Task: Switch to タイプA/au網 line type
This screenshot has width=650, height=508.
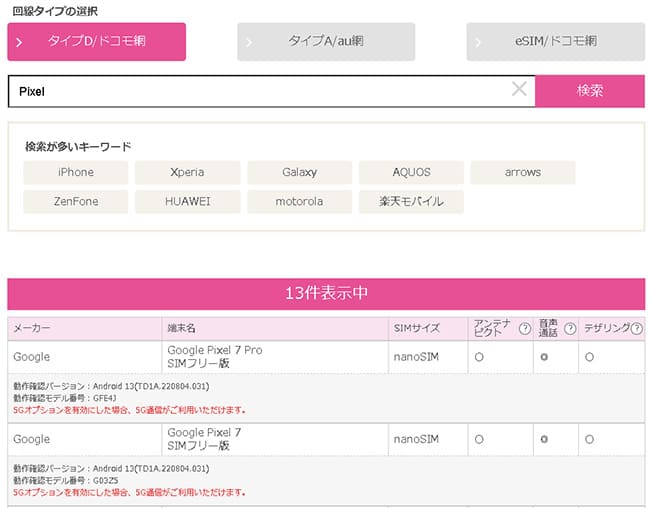Action: [x=326, y=41]
